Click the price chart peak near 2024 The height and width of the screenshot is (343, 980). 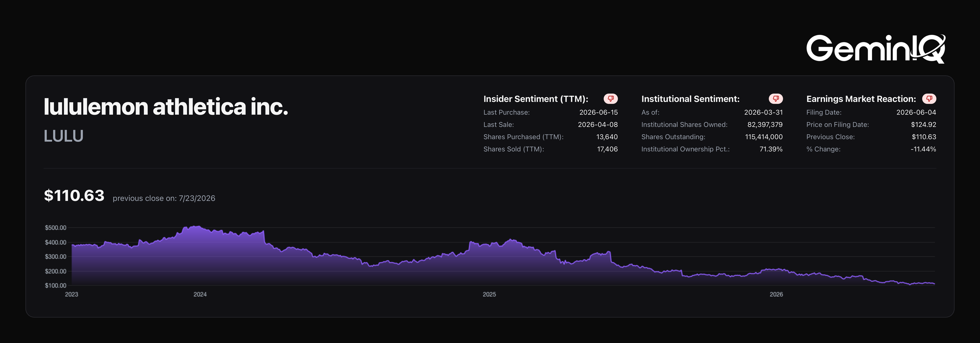[x=196, y=226]
